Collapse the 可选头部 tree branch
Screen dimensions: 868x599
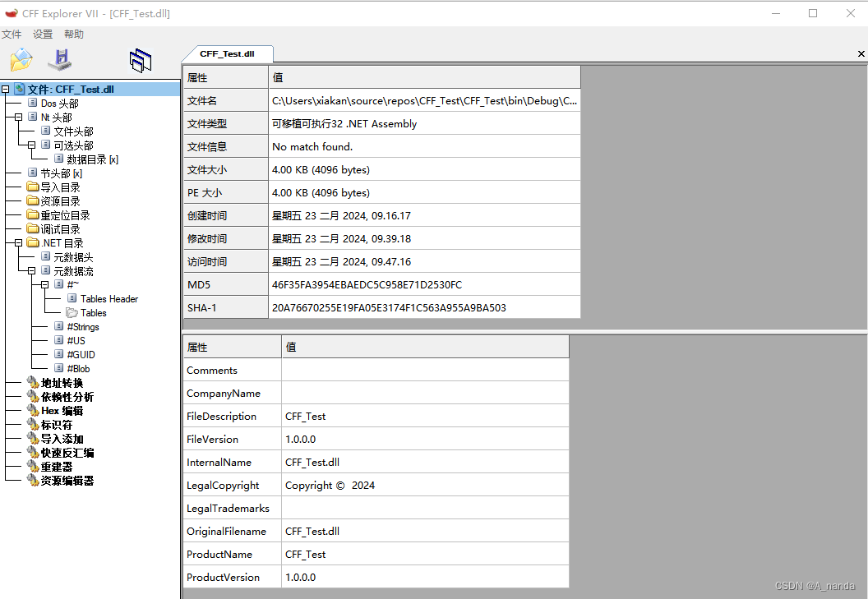pyautogui.click(x=33, y=145)
